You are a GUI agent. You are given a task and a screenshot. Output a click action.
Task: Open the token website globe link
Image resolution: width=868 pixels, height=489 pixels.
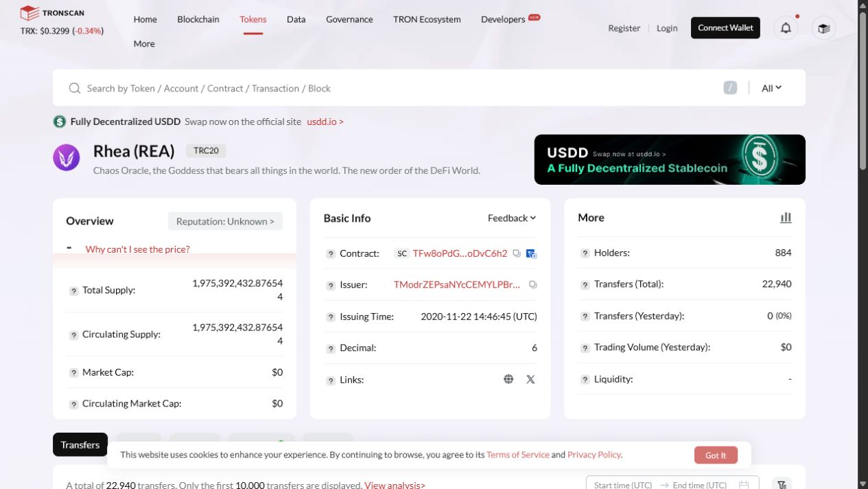point(508,379)
